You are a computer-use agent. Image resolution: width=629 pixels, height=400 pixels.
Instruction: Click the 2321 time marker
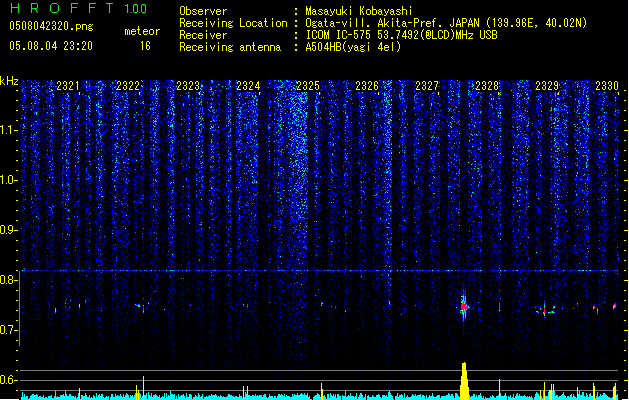68,86
